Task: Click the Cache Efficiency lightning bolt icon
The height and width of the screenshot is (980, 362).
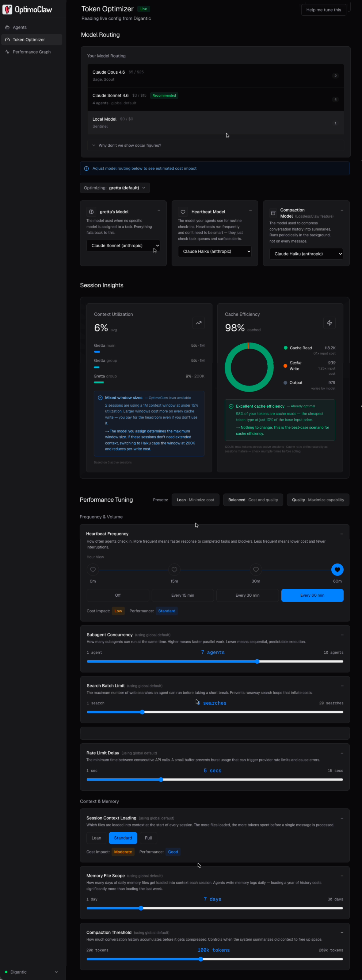Action: coord(329,323)
